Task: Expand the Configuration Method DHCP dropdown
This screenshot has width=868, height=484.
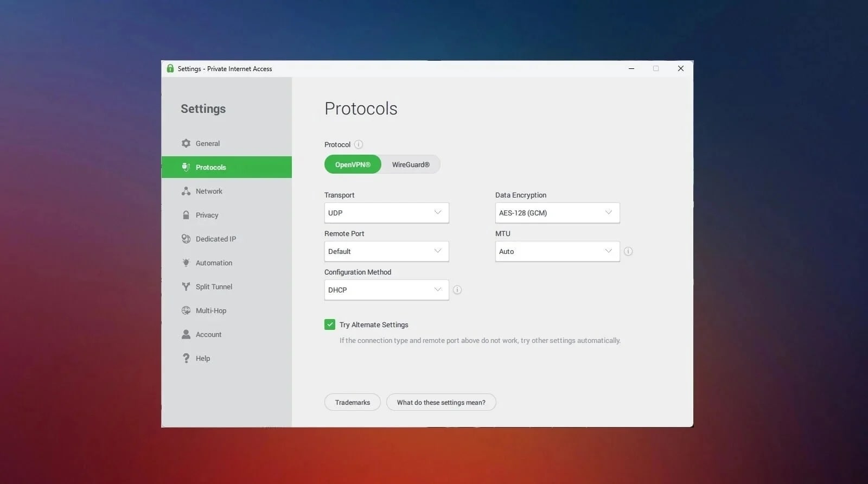Action: point(386,290)
